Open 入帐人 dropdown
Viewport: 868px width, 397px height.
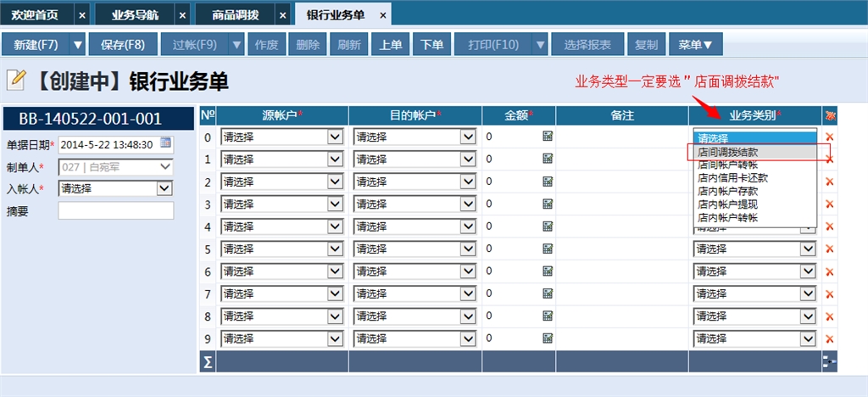pyautogui.click(x=165, y=189)
